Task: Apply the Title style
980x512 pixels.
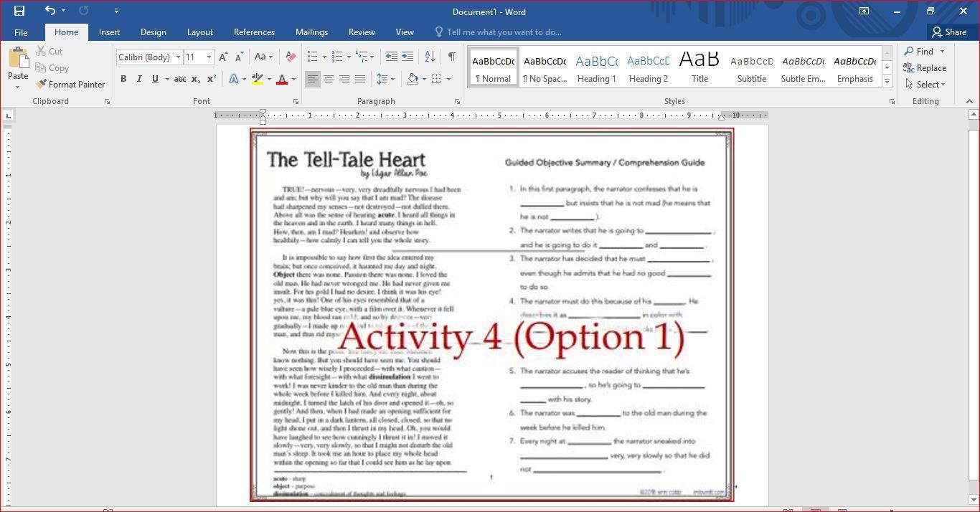Action: [699, 68]
